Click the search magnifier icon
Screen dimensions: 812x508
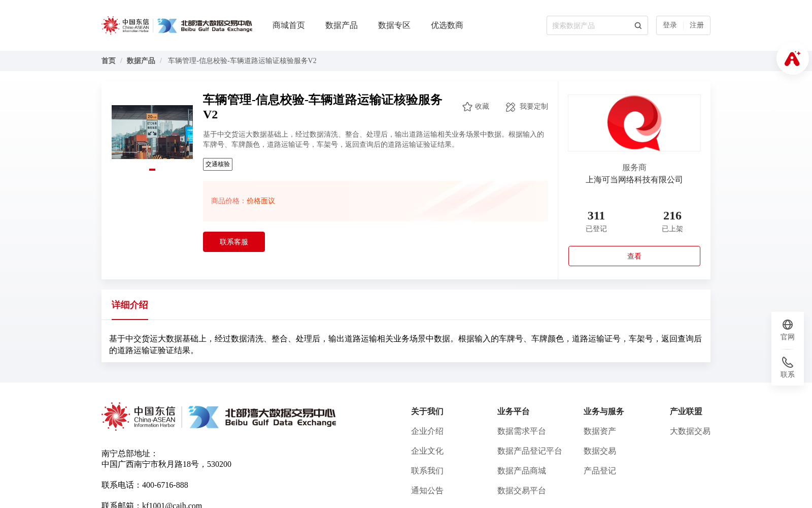[x=638, y=25]
